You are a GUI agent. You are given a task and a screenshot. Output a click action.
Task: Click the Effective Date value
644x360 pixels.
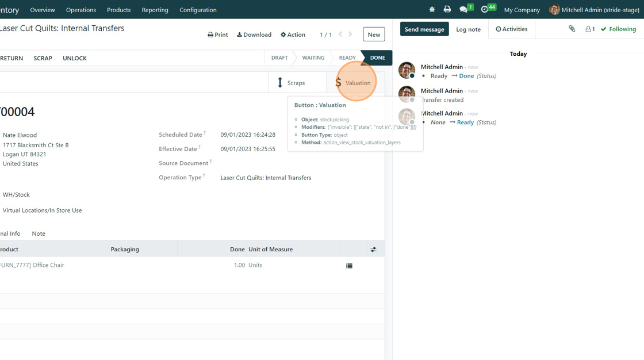[248, 149]
